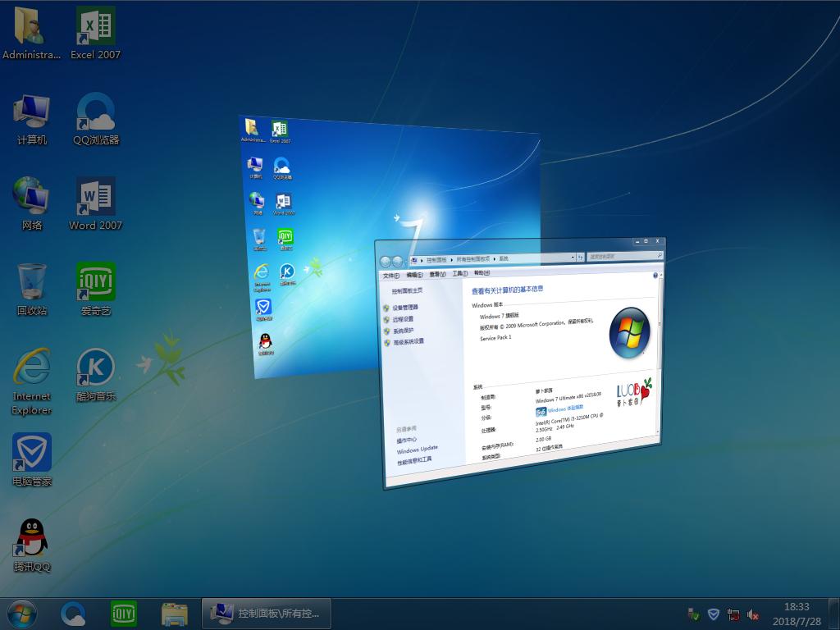Expand the address bar dropdown in the System window

pyautogui.click(x=572, y=258)
